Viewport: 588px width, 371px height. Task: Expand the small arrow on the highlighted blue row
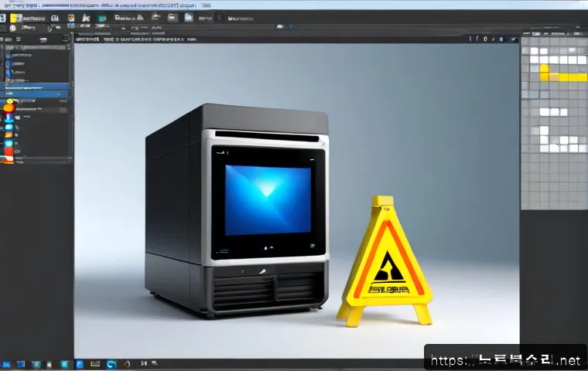pyautogui.click(x=60, y=94)
